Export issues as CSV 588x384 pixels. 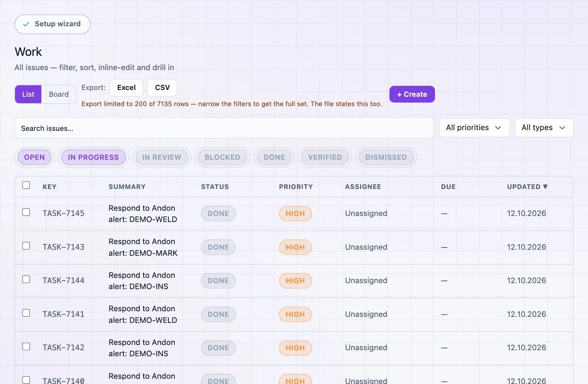pos(162,88)
